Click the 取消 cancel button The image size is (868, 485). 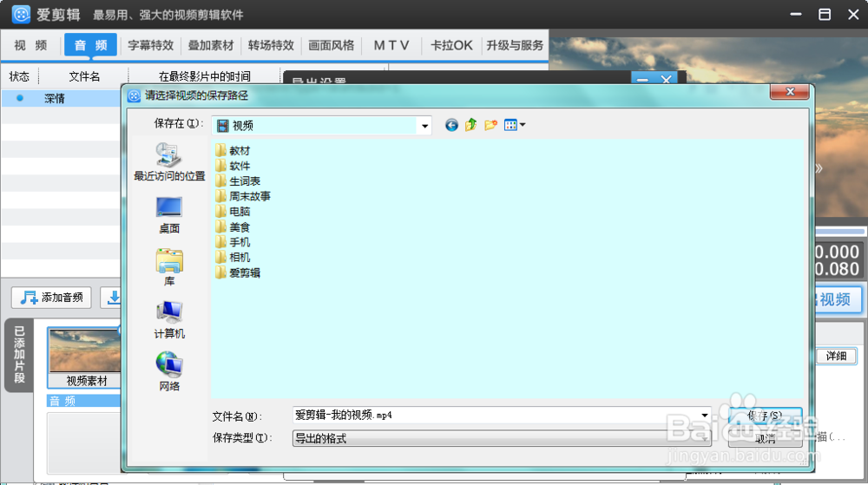[765, 439]
